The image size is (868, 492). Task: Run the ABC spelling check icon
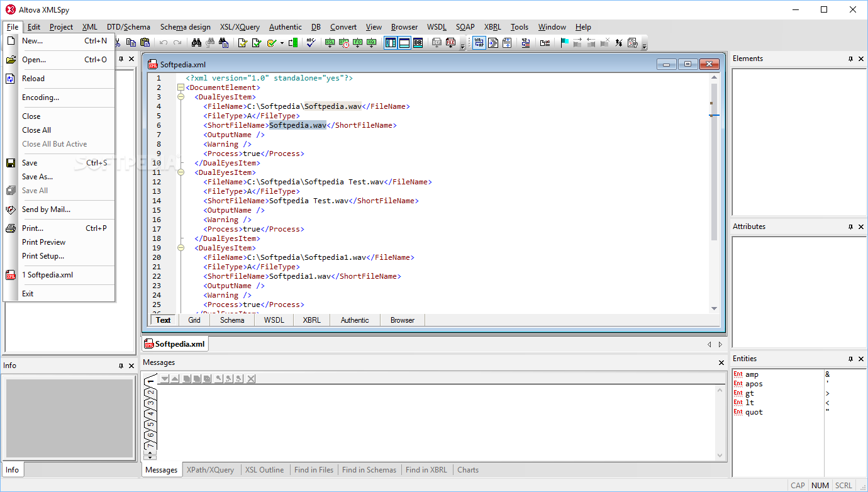click(x=311, y=43)
